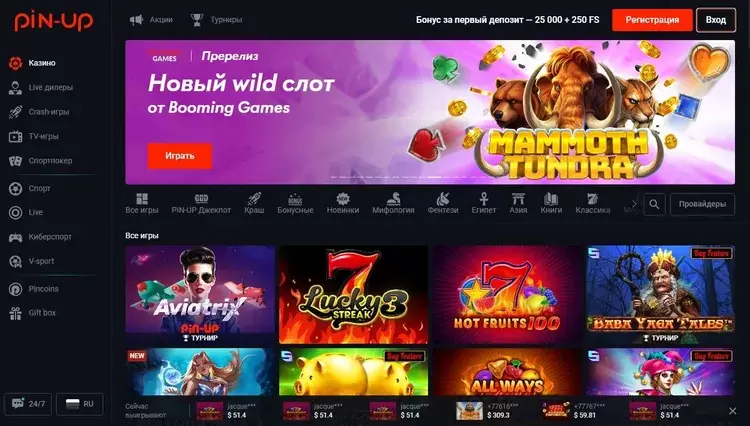Open the Провайдеры provider filter

(702, 205)
